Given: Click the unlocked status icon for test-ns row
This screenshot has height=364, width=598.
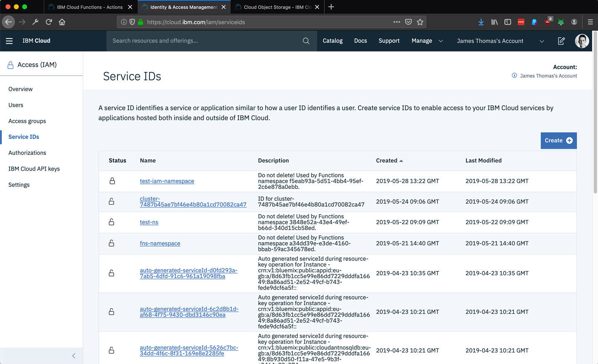Looking at the screenshot, I should click(x=111, y=222).
